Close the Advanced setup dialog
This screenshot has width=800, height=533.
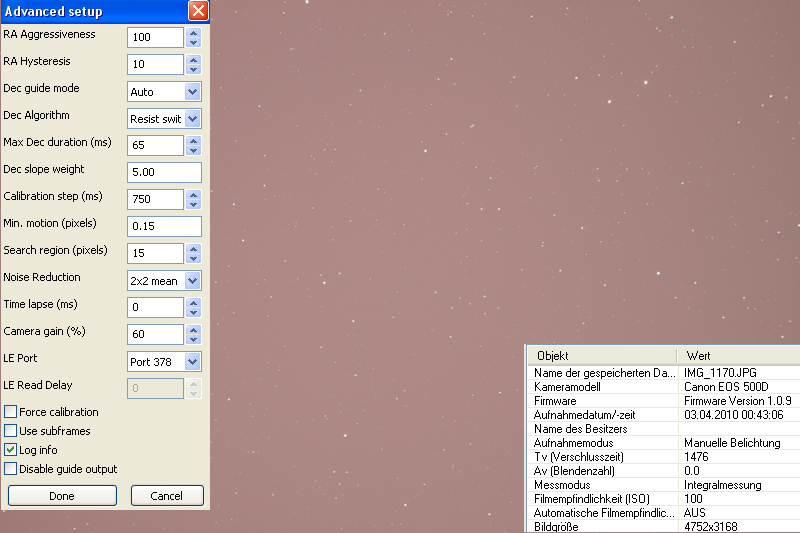pos(198,11)
